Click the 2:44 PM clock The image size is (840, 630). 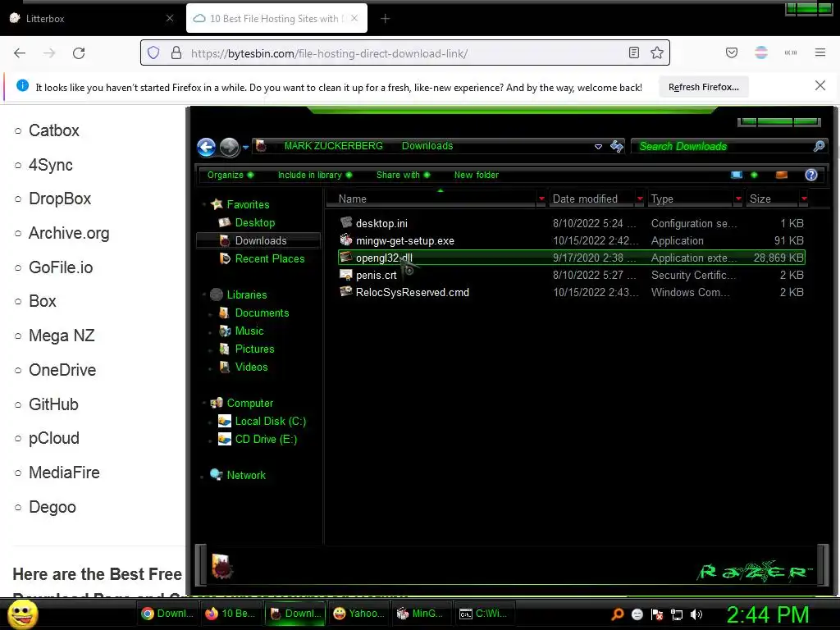tap(767, 614)
